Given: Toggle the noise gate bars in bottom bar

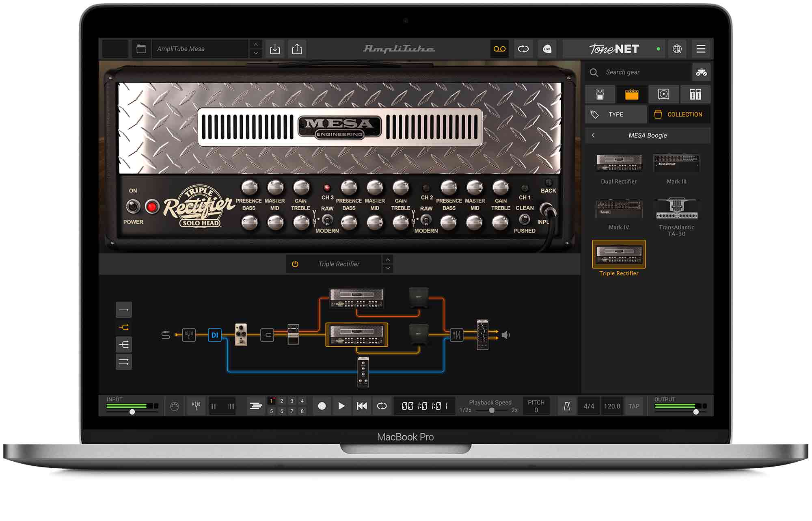Looking at the screenshot, I should 222,406.
